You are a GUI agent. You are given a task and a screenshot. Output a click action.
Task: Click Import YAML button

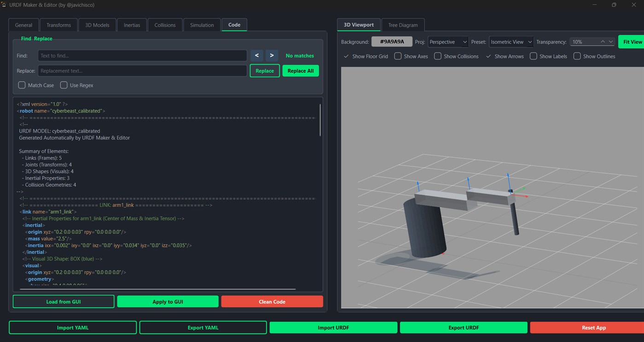pos(73,327)
